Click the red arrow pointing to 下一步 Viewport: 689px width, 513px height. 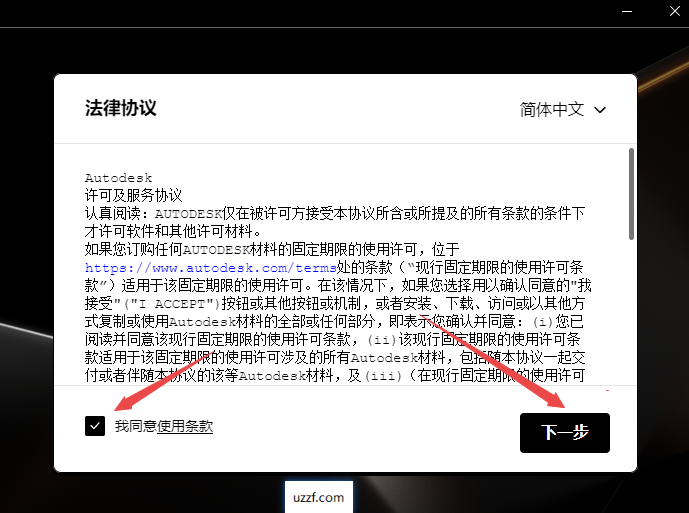click(500, 365)
